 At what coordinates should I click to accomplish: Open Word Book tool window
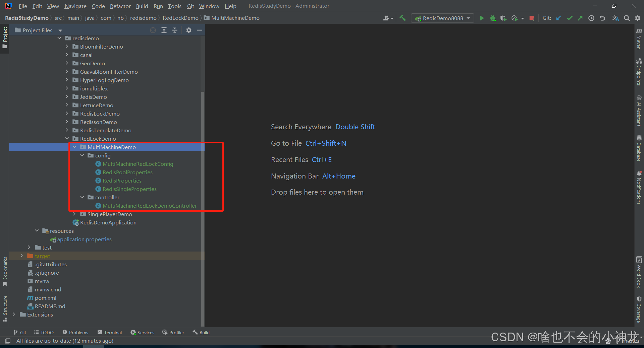point(639,272)
